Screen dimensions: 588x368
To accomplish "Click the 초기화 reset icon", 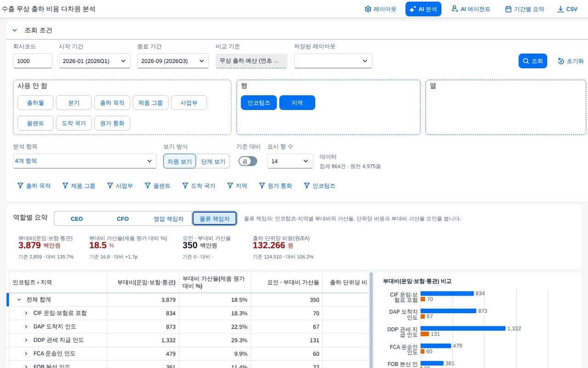I will pyautogui.click(x=561, y=61).
